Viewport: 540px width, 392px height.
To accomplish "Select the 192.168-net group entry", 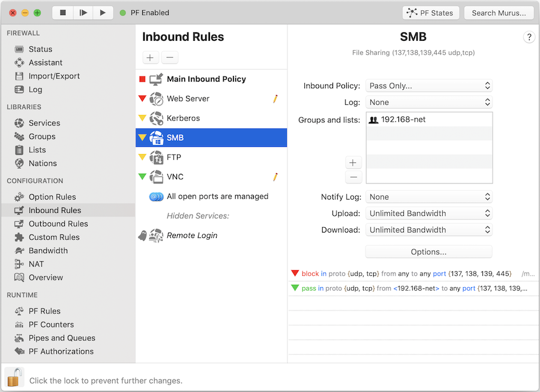I will [x=429, y=119].
